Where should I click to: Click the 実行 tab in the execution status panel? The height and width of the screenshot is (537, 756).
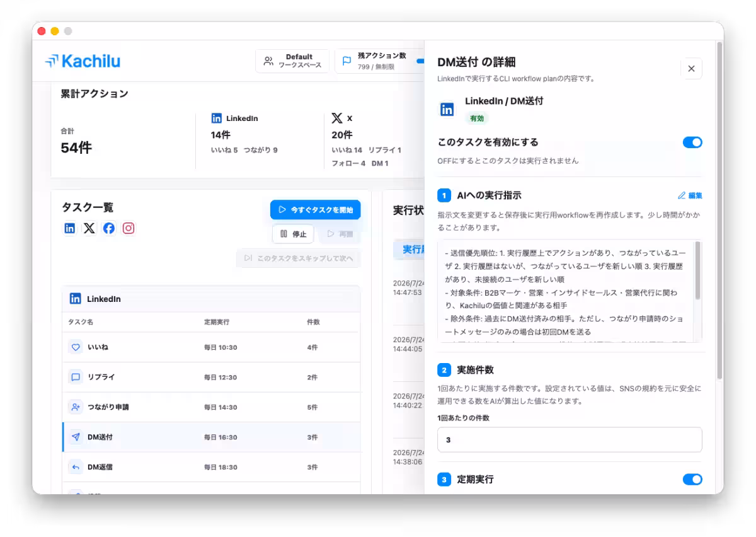pos(409,249)
